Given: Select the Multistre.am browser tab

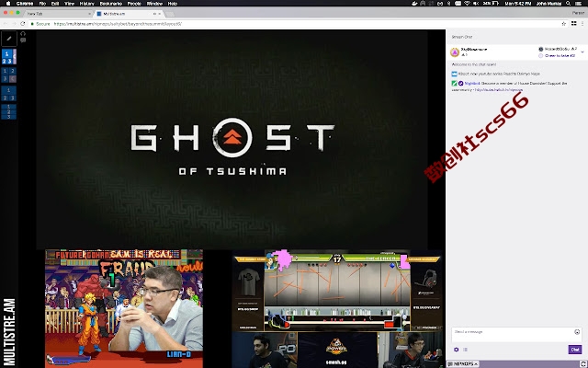Looking at the screenshot, I should coord(129,14).
